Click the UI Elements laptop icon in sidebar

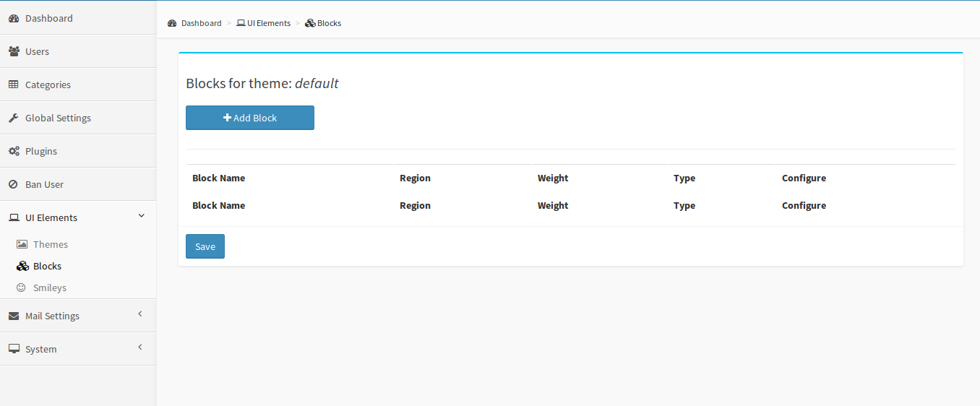pos(14,217)
